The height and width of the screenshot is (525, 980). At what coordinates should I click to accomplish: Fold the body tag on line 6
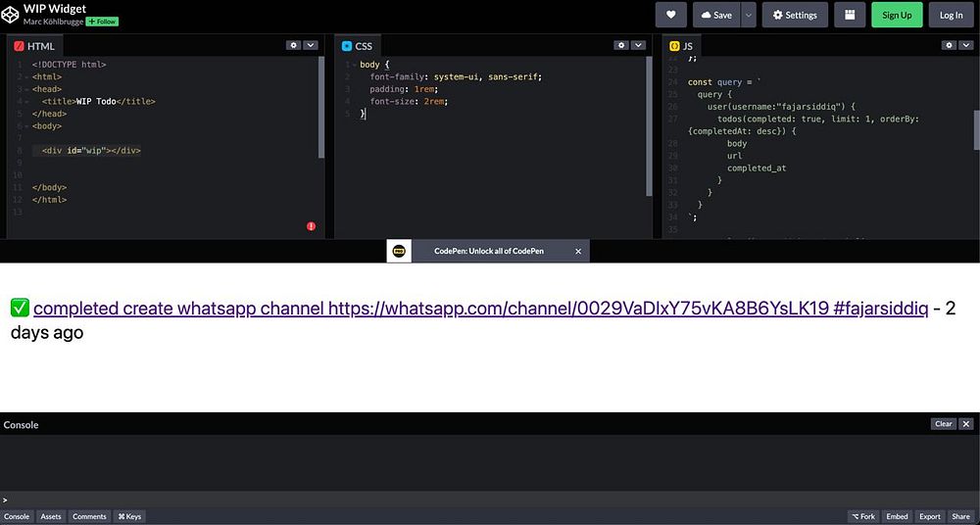pyautogui.click(x=27, y=126)
